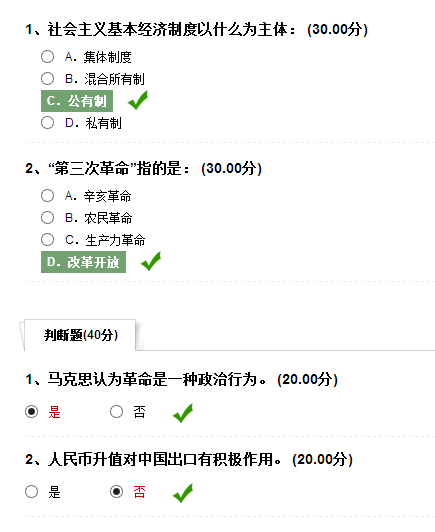Image resolution: width=435 pixels, height=532 pixels.
Task: Click highlighted answer D 改革开放
Action: pyautogui.click(x=83, y=262)
